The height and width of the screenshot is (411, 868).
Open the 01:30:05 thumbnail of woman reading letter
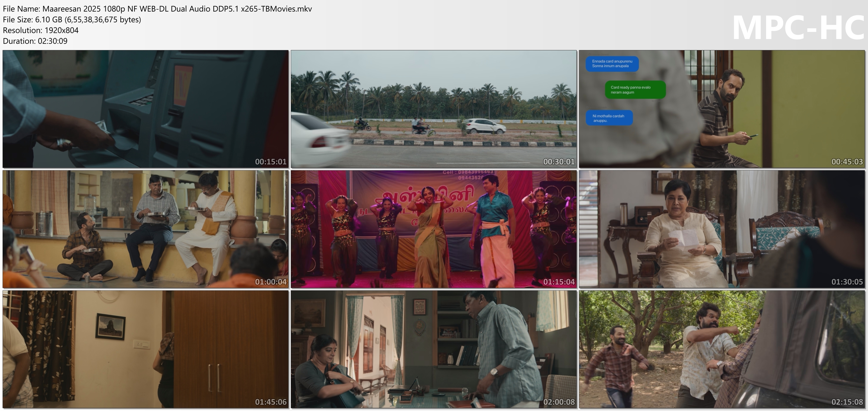722,229
